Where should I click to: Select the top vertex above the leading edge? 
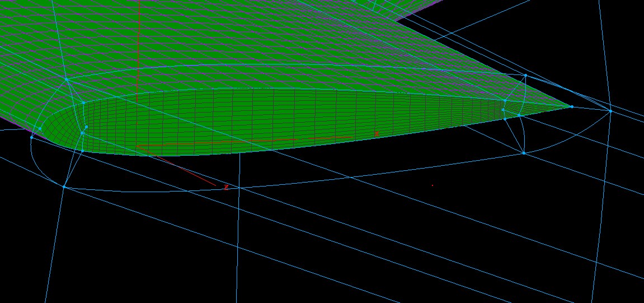click(x=67, y=80)
